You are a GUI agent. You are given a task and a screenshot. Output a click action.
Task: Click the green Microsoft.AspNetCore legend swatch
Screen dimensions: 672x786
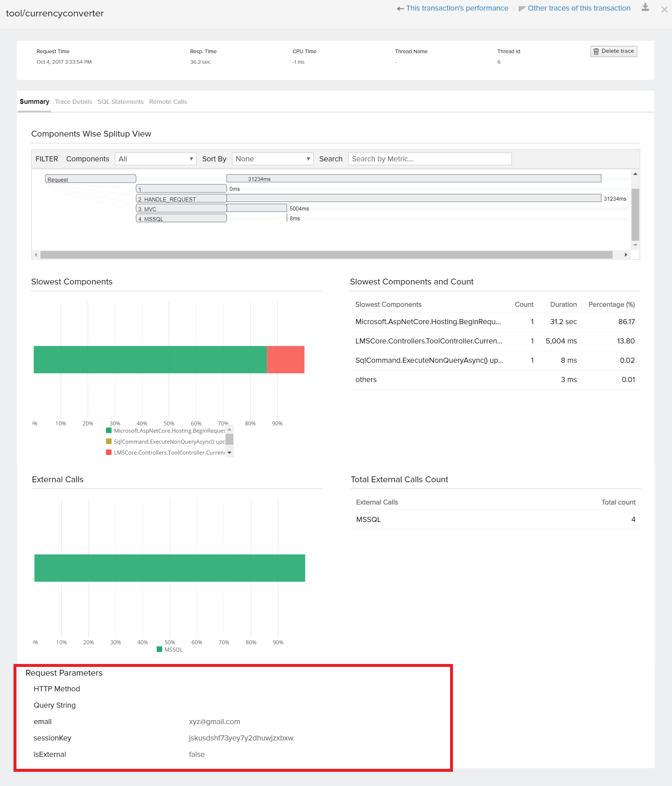click(x=109, y=431)
